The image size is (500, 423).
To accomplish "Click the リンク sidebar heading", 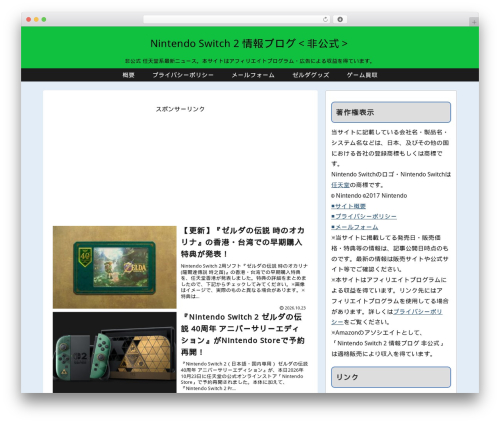I will tap(391, 377).
